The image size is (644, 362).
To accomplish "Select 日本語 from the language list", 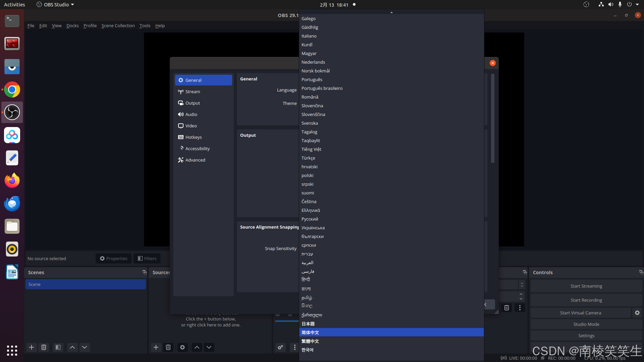I will pyautogui.click(x=308, y=324).
